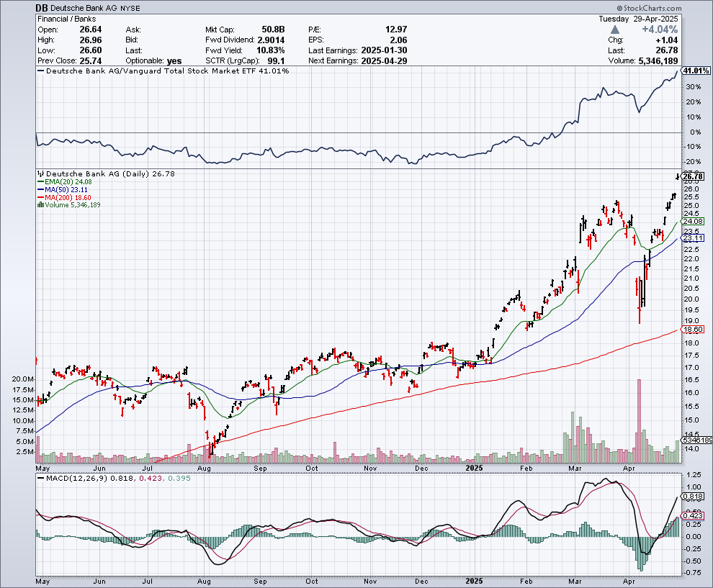Click the Prev Close value 25.74

pyautogui.click(x=91, y=61)
